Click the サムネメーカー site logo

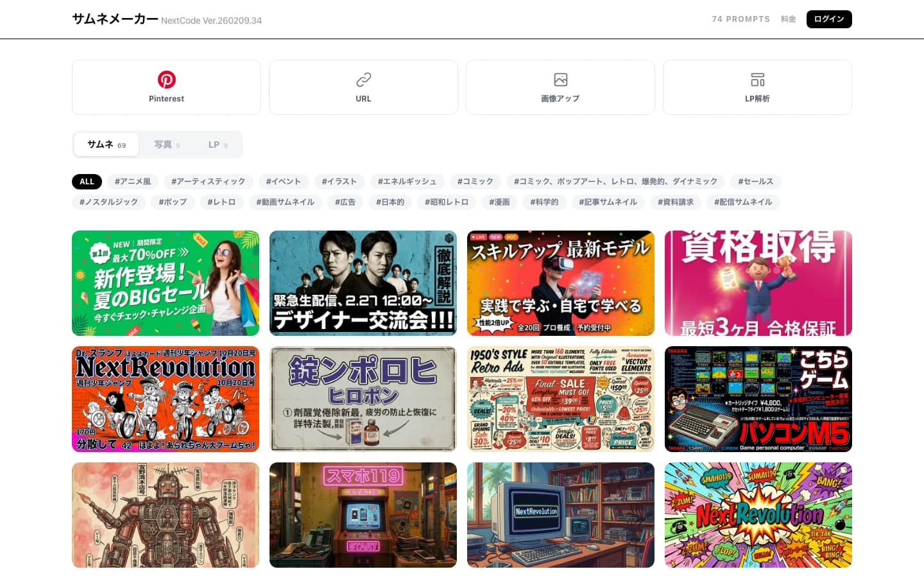coord(116,19)
